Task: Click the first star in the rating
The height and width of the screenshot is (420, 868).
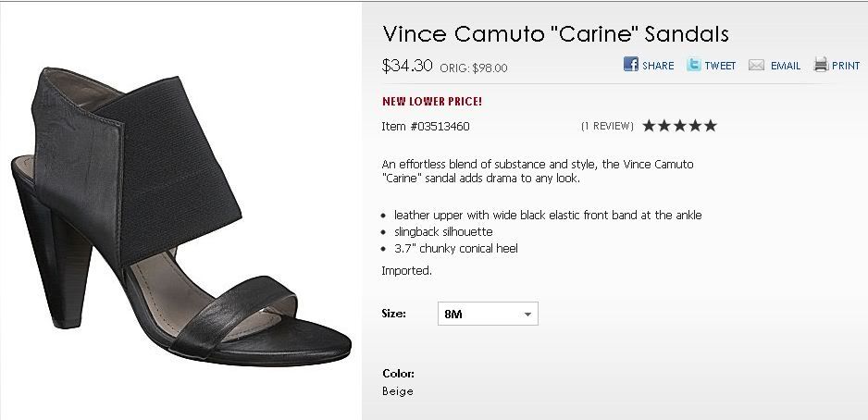Action: click(x=650, y=126)
